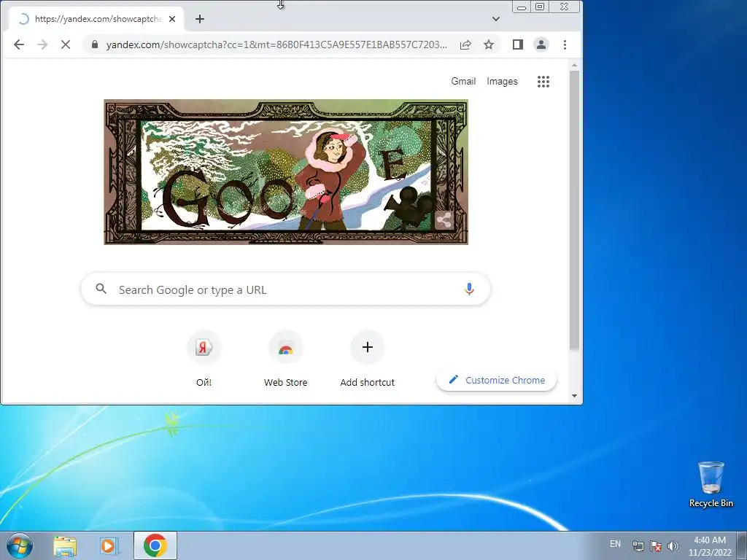This screenshot has height=560, width=747.
Task: Start voice search with the microphone icon
Action: pos(469,289)
